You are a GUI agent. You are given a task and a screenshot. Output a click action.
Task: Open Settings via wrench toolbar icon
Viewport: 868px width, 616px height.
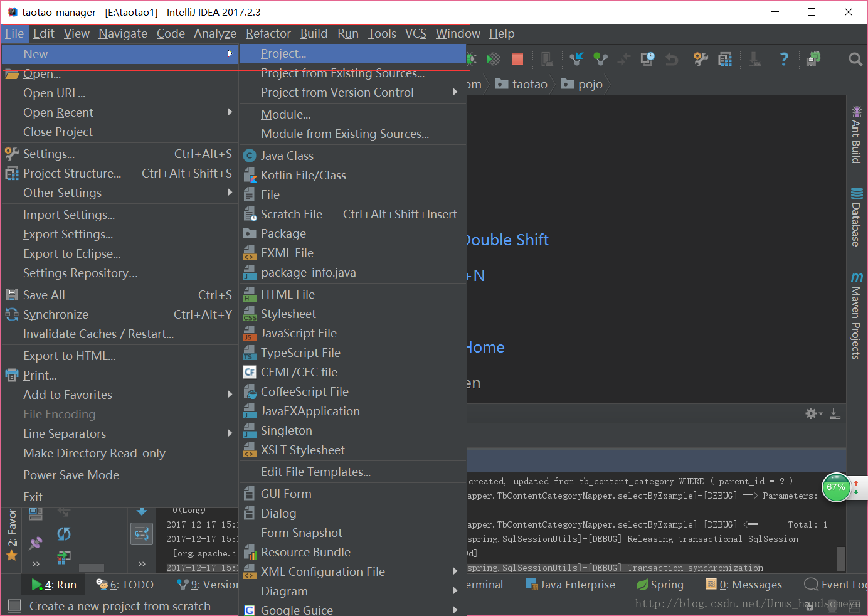click(x=701, y=59)
